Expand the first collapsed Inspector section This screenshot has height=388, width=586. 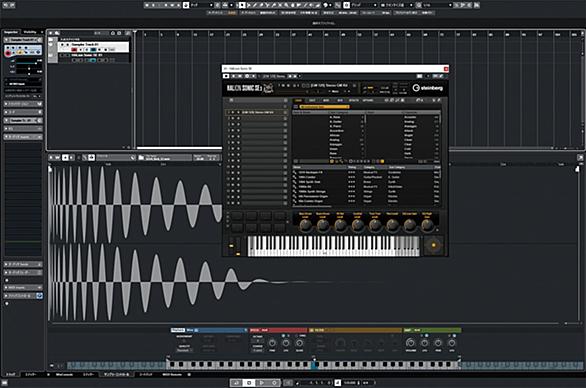pyautogui.click(x=23, y=104)
